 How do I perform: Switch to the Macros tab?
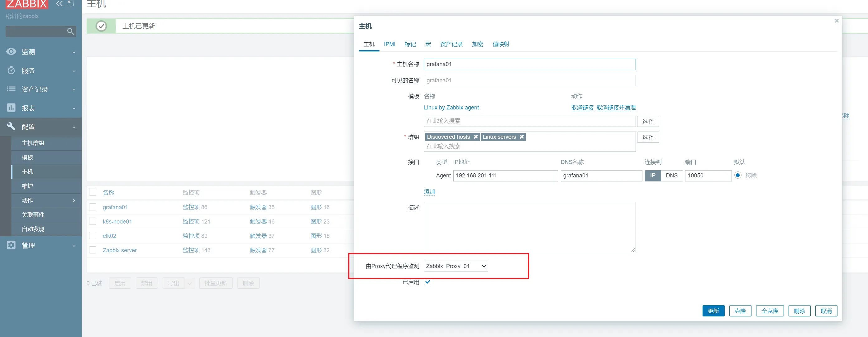[428, 44]
